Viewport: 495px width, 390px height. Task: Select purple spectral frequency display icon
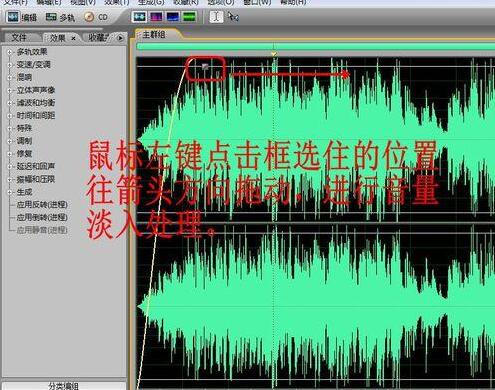coord(156,16)
